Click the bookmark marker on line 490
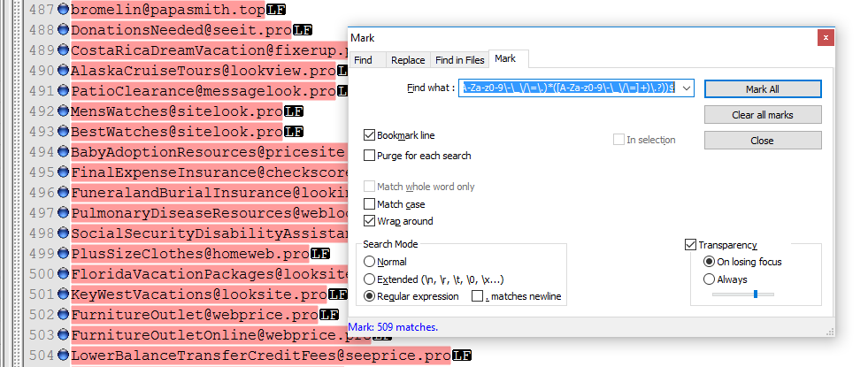The height and width of the screenshot is (367, 868). [64, 71]
